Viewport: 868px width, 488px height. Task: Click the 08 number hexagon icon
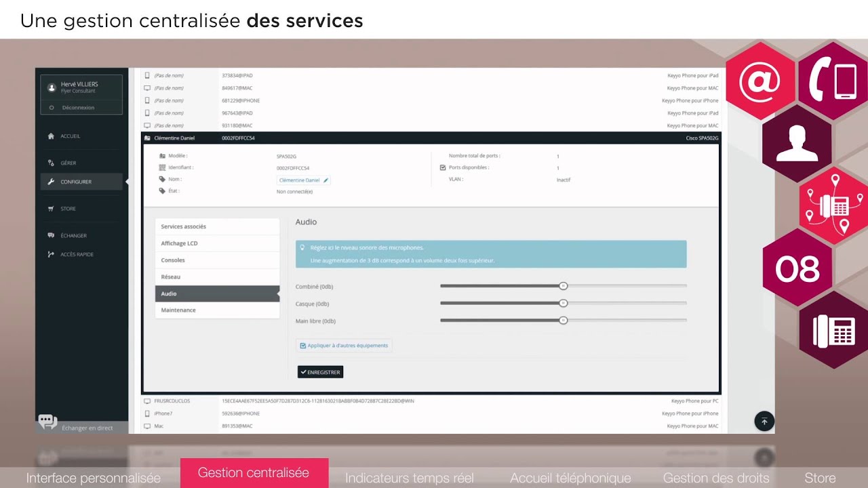(797, 268)
